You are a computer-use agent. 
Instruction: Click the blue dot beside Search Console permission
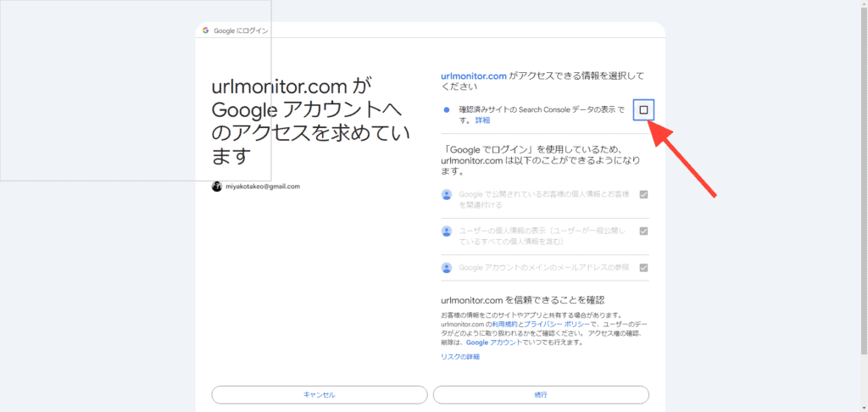click(x=447, y=109)
